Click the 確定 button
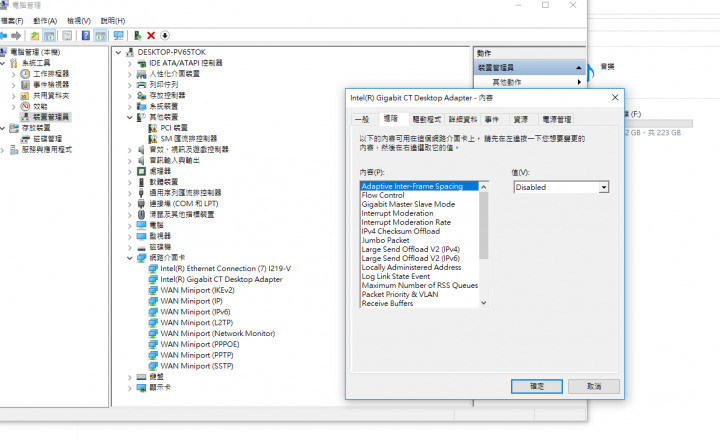 pos(537,386)
